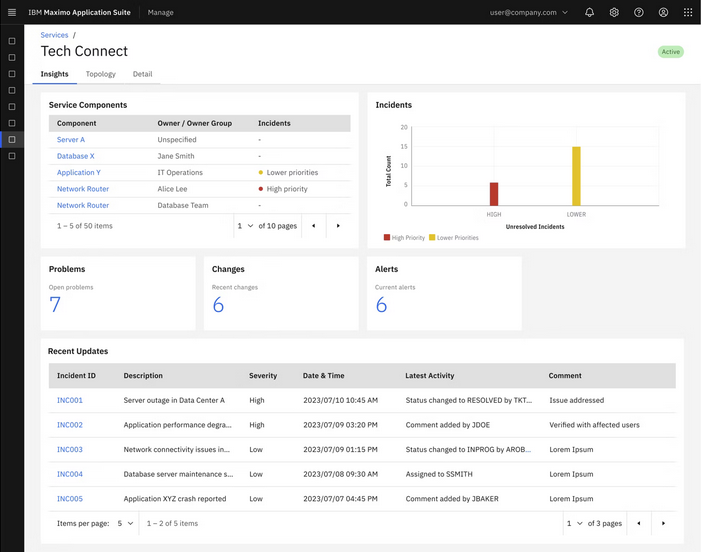The height and width of the screenshot is (553, 701).
Task: Switch to the Detail tab
Action: tap(142, 74)
